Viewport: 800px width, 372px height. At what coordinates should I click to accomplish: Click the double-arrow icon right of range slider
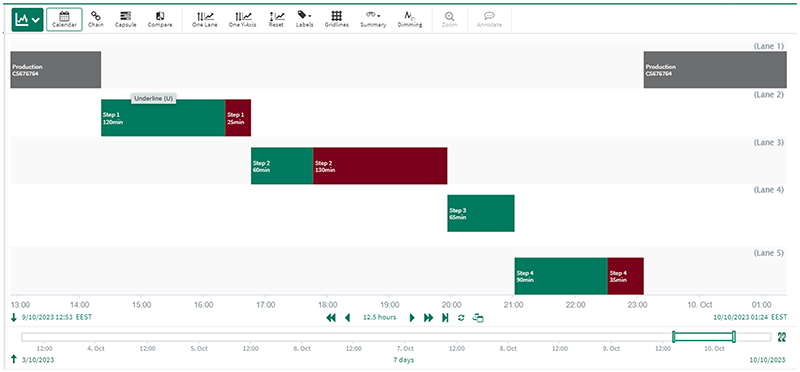782,337
